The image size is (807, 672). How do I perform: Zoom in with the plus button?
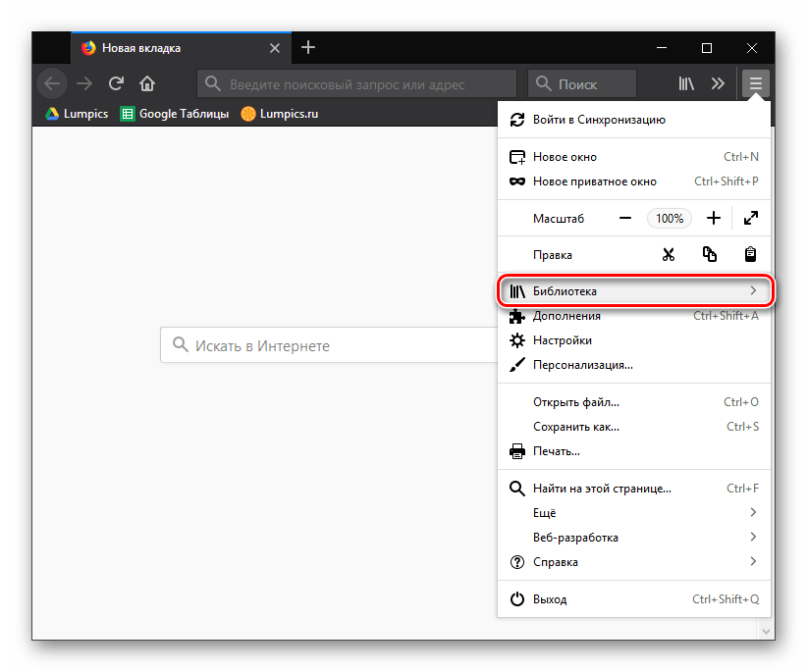coord(714,219)
